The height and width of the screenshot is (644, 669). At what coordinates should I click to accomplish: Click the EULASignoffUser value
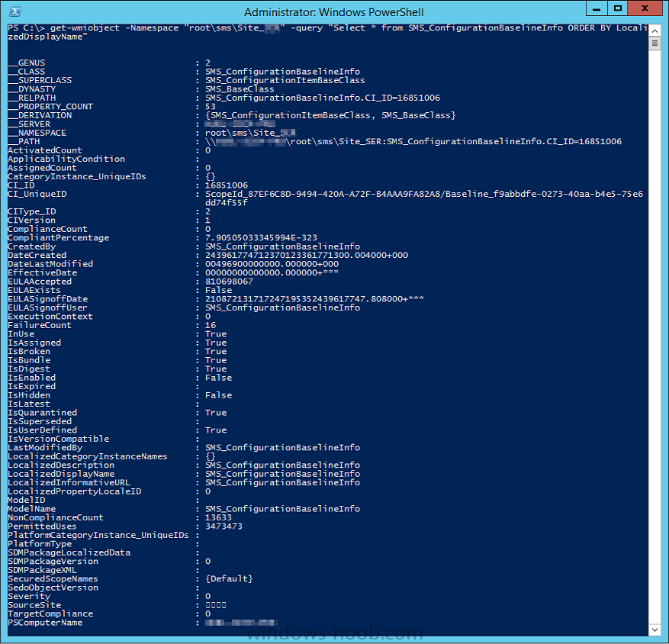click(282, 308)
